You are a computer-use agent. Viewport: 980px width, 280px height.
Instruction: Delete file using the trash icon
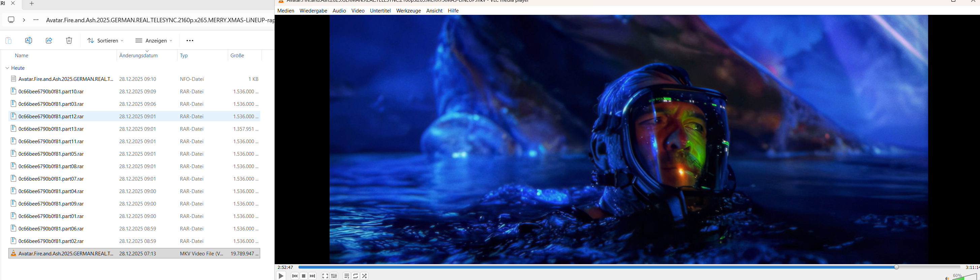click(x=69, y=41)
